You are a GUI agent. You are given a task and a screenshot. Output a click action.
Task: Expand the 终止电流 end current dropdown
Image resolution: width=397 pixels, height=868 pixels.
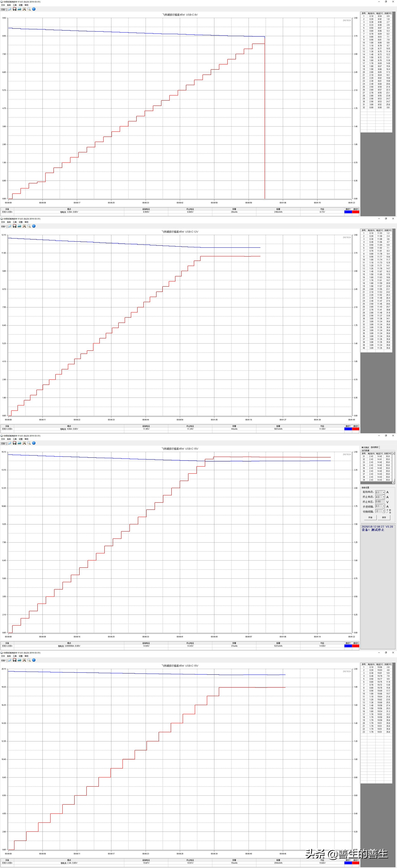click(x=384, y=497)
